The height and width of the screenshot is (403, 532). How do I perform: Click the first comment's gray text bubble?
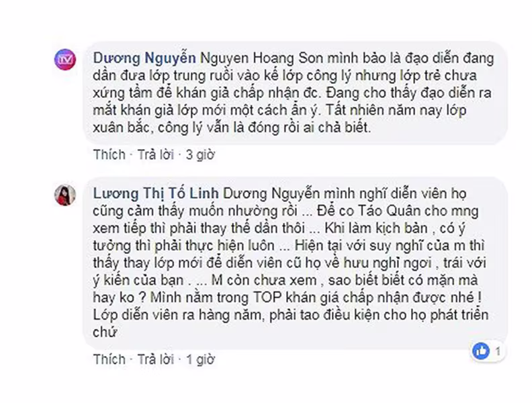pyautogui.click(x=295, y=93)
